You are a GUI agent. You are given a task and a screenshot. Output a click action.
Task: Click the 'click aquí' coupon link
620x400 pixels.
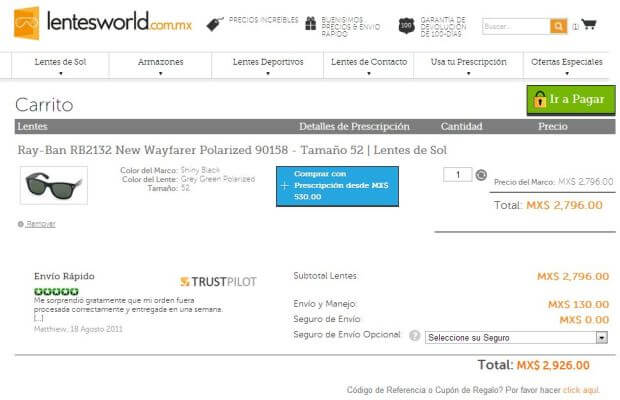click(581, 390)
